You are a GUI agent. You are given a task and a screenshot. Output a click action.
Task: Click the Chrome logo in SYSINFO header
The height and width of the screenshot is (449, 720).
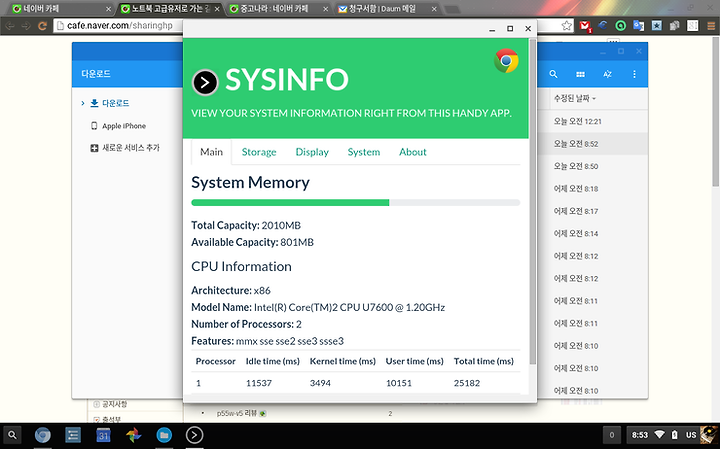click(x=506, y=61)
